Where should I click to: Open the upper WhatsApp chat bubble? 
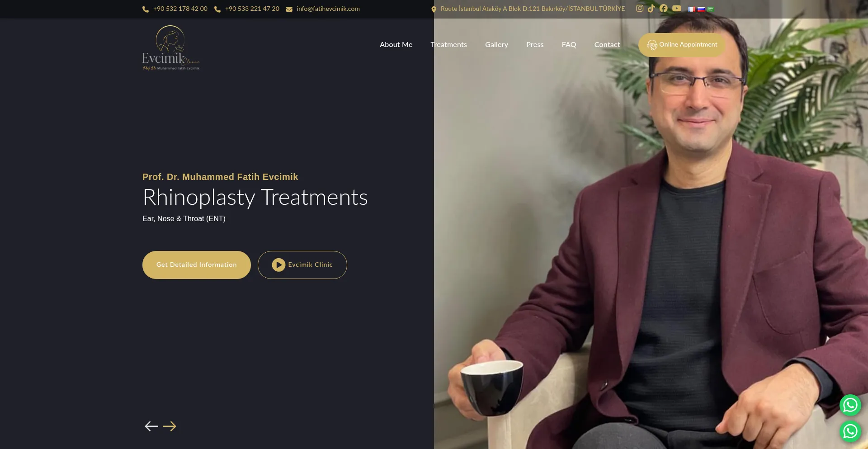point(850,405)
